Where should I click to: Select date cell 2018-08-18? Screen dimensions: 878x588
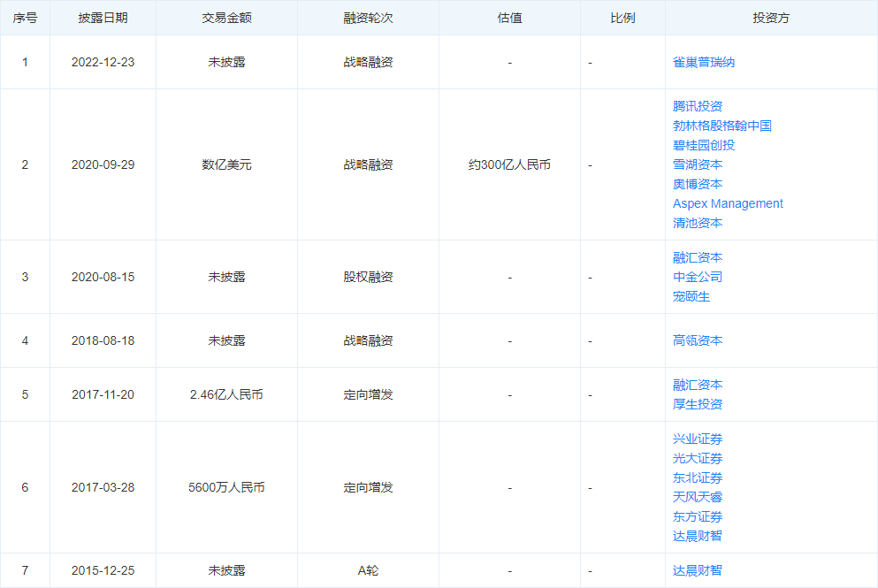(x=103, y=340)
